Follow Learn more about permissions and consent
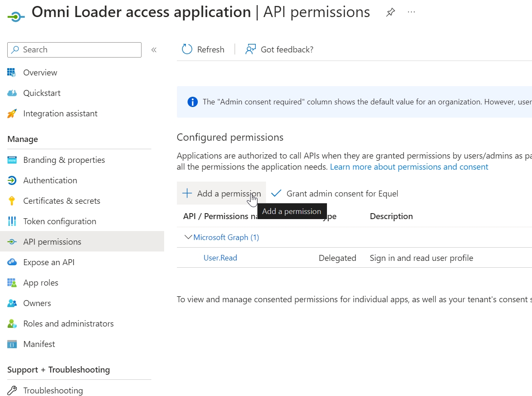The height and width of the screenshot is (396, 532). [409, 167]
